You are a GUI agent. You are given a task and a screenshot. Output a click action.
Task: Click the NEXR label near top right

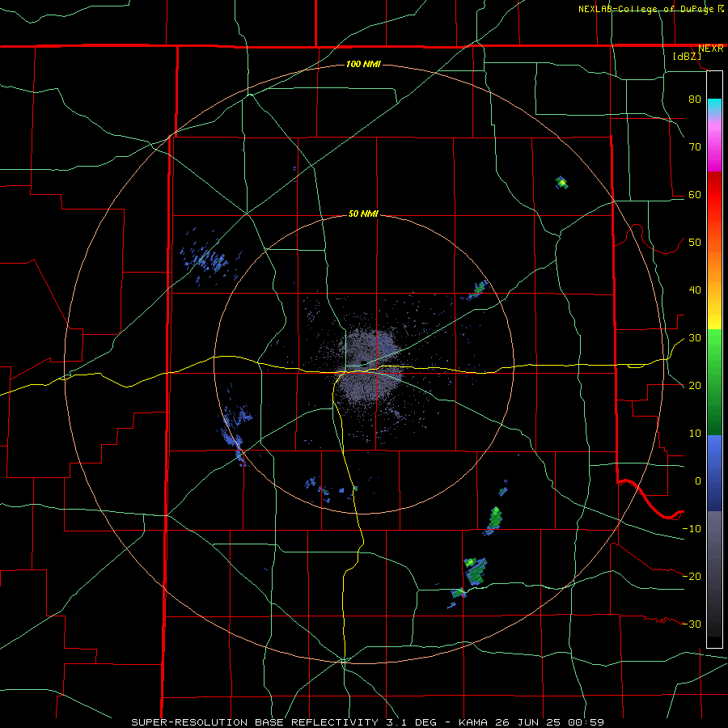point(710,49)
